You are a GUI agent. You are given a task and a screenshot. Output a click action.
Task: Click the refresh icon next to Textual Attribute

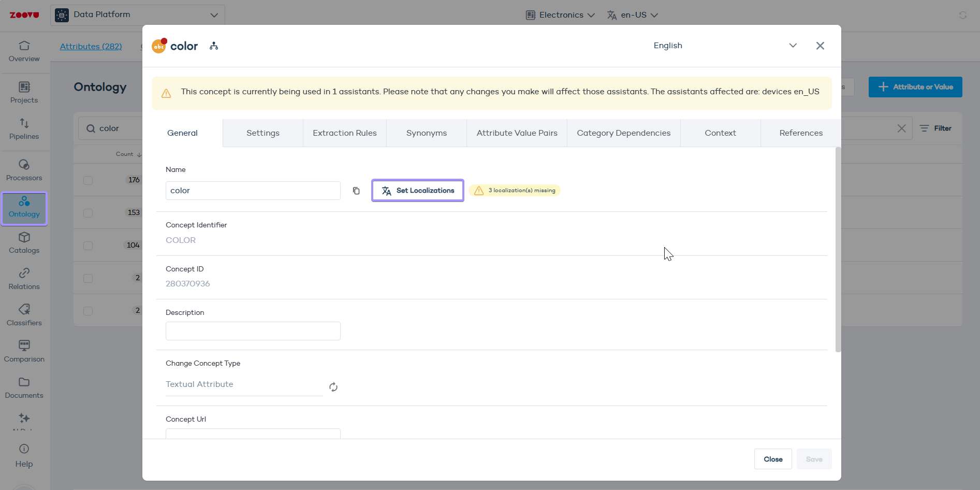(x=333, y=387)
